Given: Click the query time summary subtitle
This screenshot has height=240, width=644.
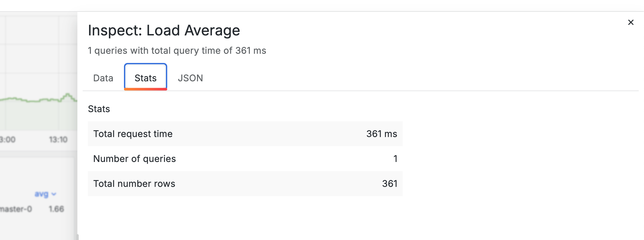Looking at the screenshot, I should [177, 50].
